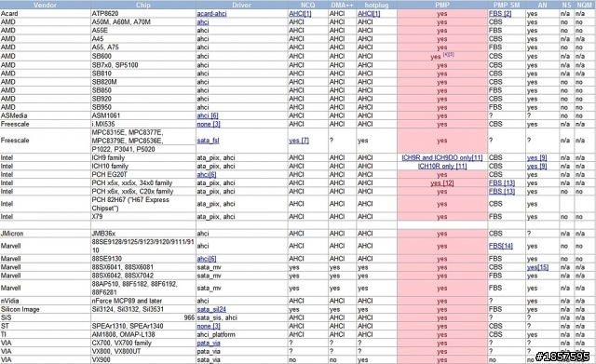
Task: Select the i.MX535 chip cell
Action: click(x=143, y=124)
